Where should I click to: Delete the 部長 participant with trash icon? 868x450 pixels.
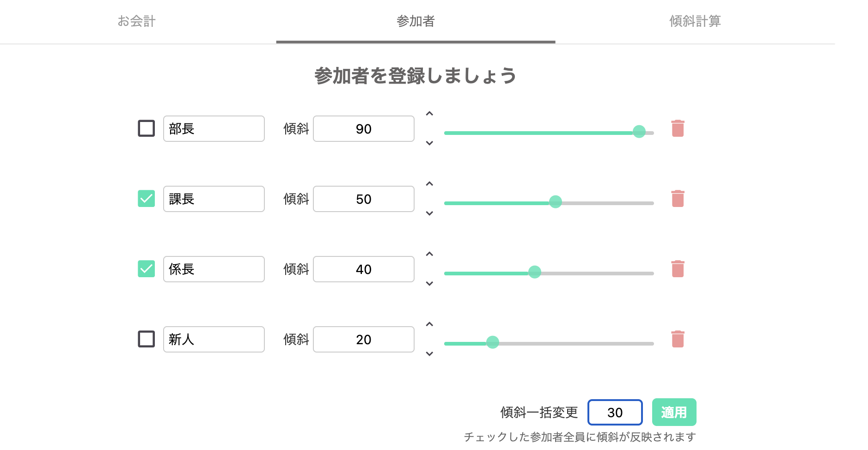[x=678, y=128]
